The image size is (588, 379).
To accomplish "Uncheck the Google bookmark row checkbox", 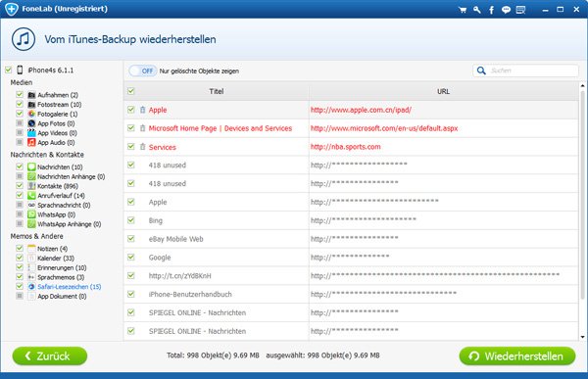I will click(x=131, y=258).
